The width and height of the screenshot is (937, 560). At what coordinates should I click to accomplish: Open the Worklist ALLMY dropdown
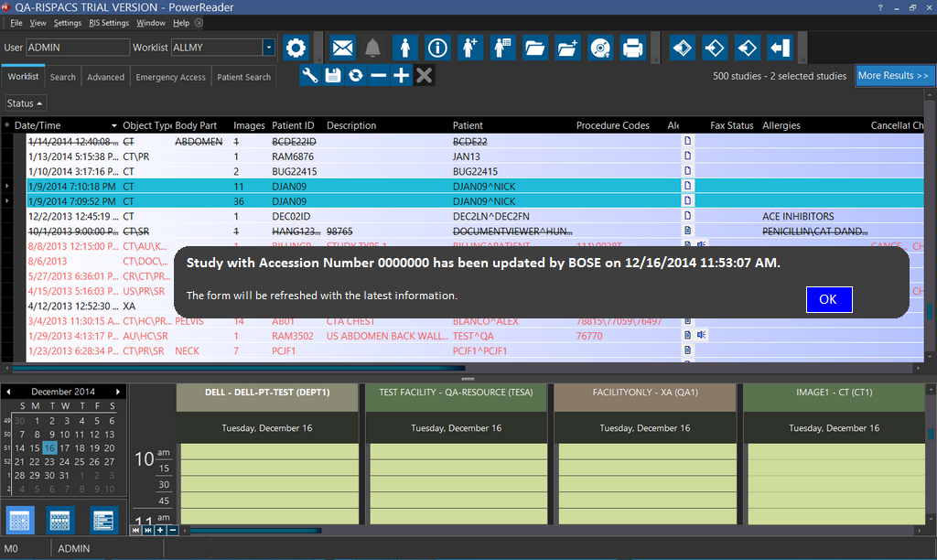268,48
